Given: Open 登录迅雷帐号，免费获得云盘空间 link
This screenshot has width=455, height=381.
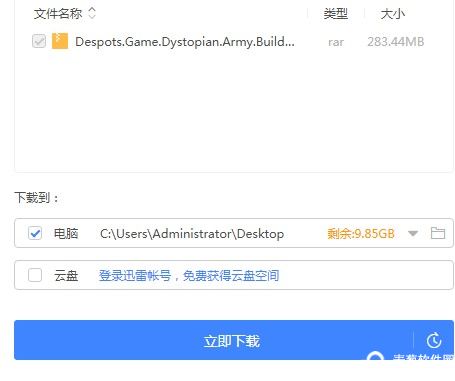Looking at the screenshot, I should click(x=189, y=276).
